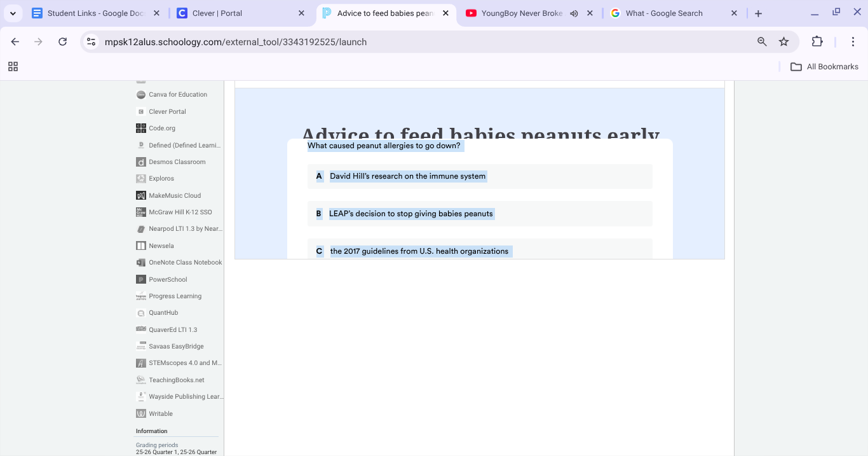Open the Code.org sidebar icon
This screenshot has width=868, height=456.
141,128
